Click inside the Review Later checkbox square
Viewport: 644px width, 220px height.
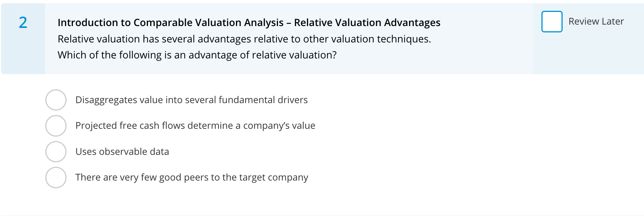coord(551,22)
